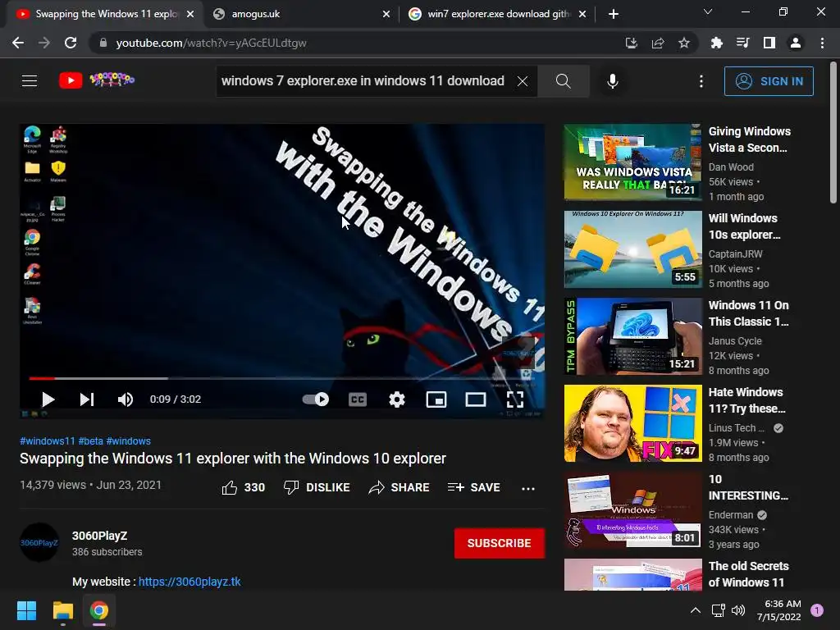Share this page icon in address bar
840x630 pixels.
(658, 43)
